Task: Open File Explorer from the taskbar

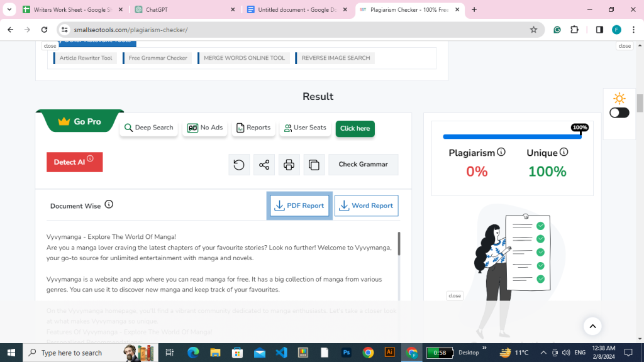Action: [x=215, y=353]
